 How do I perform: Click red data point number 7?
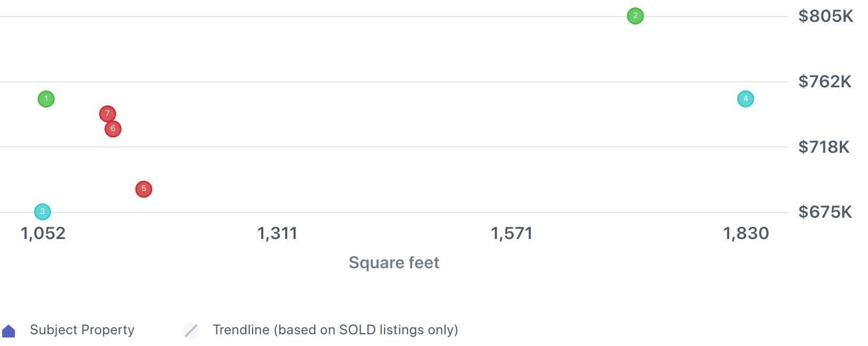click(107, 113)
